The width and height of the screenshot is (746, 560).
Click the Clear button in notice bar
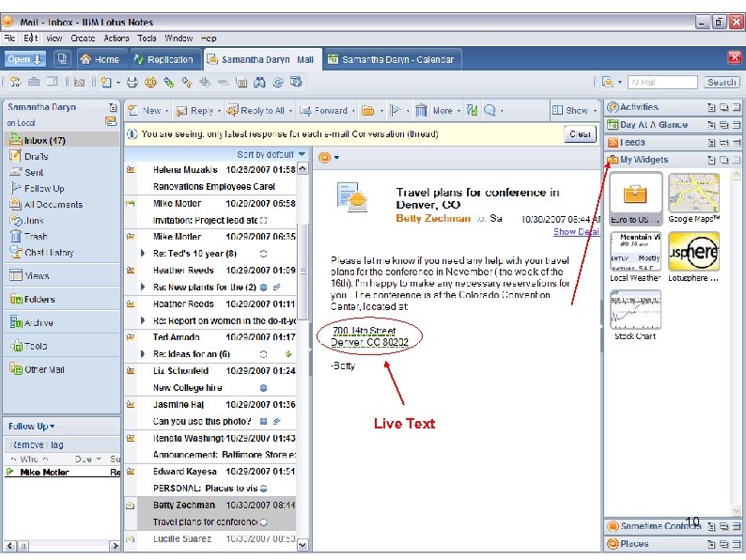(x=580, y=134)
